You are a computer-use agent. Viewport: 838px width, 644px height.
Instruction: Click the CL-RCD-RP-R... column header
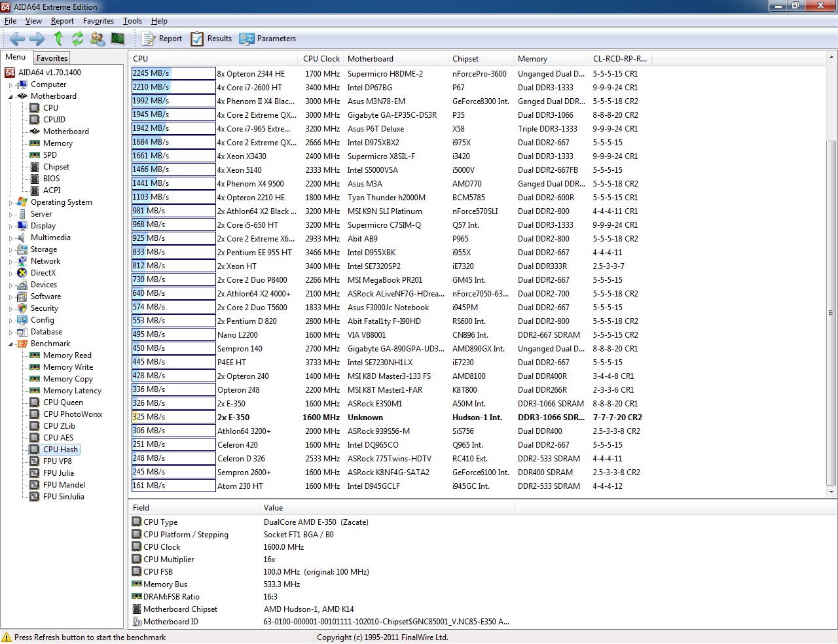click(x=620, y=59)
